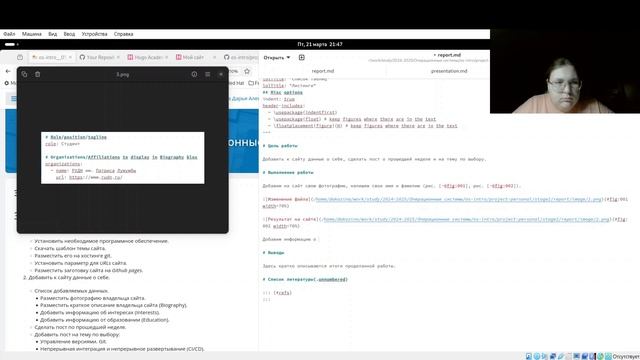
Task: Click the '# Выполнение работы' heading line
Action: coord(288,173)
